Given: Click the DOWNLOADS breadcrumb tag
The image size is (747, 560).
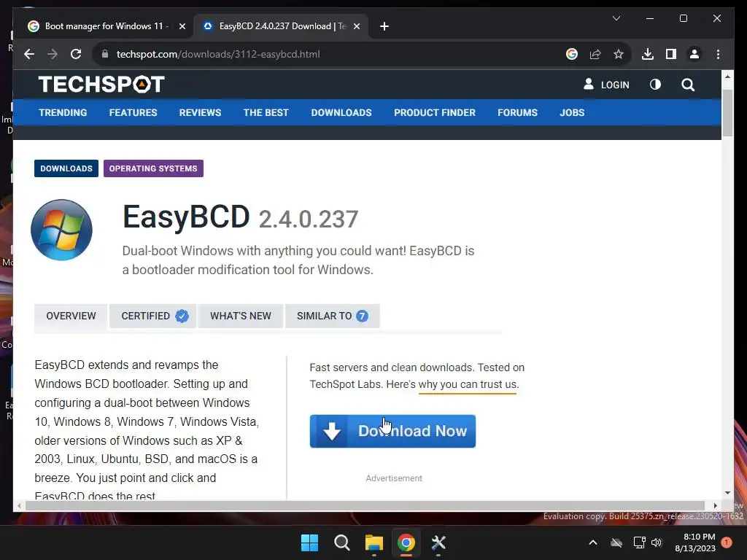Looking at the screenshot, I should 66,168.
